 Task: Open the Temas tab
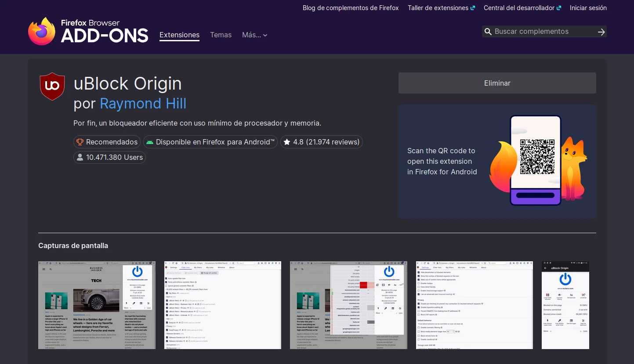point(221,35)
